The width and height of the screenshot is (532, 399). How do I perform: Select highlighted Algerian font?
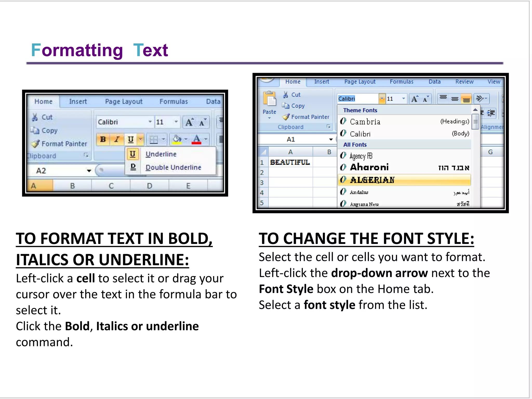point(404,180)
